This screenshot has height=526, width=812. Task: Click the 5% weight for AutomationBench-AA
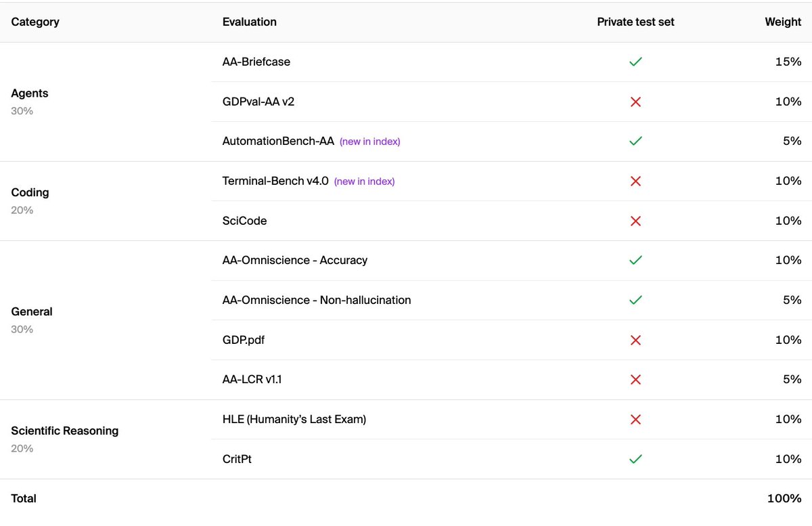(x=792, y=141)
